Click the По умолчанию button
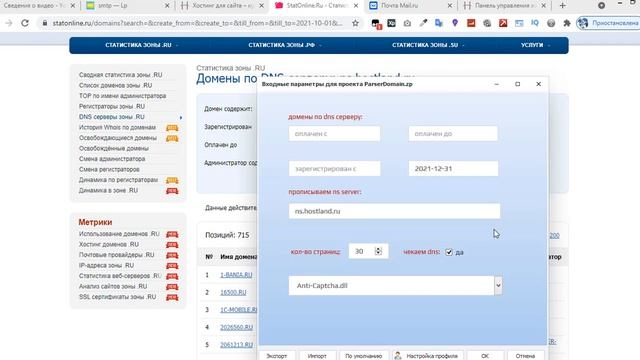 coord(364,356)
